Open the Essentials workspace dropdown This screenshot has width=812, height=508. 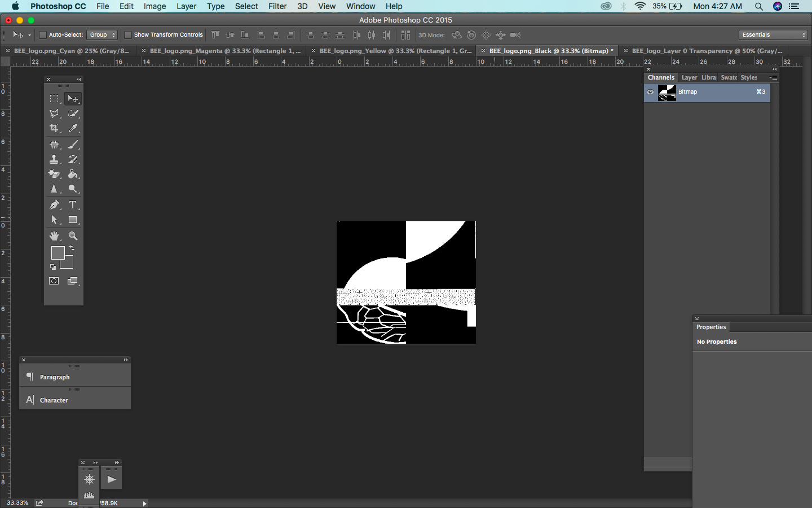(772, 34)
